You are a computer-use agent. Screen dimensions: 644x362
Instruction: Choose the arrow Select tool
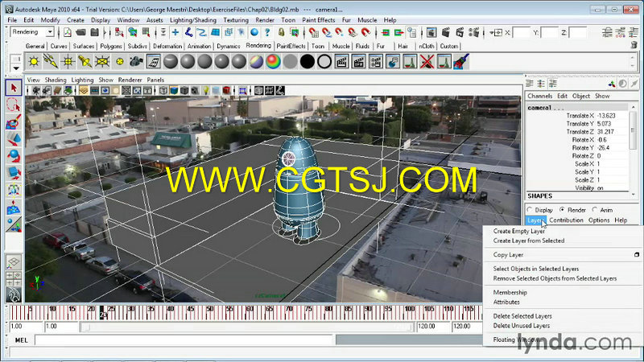pyautogui.click(x=14, y=88)
